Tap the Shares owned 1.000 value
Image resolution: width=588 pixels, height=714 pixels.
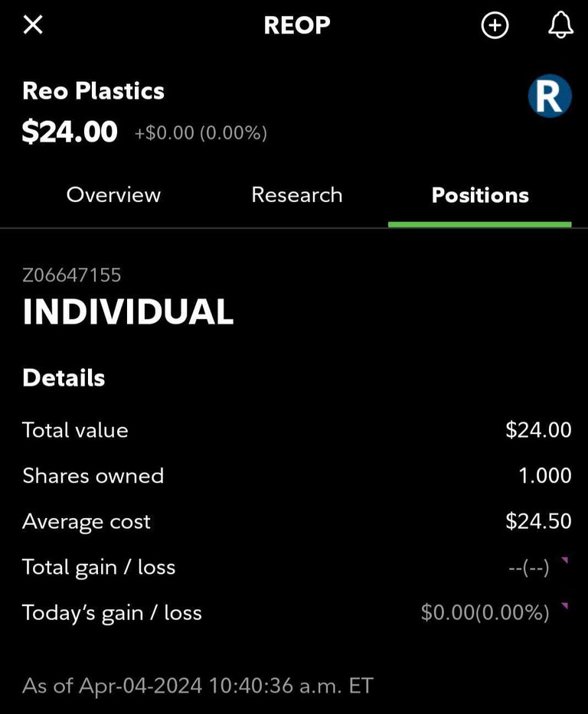point(545,475)
